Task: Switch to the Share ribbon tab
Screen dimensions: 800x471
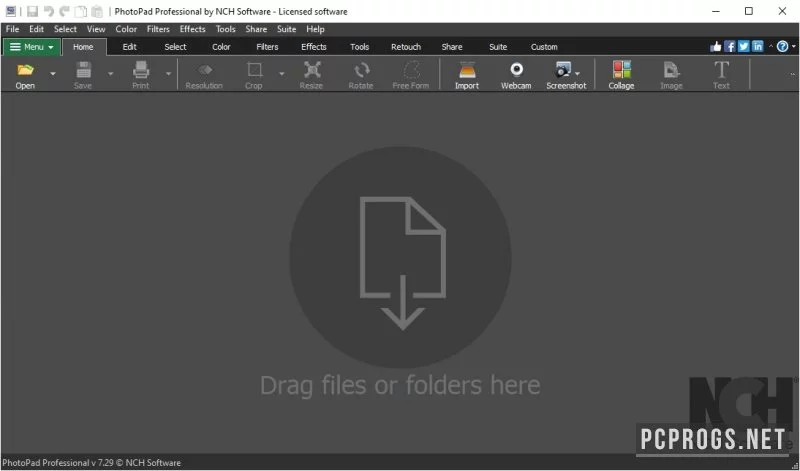Action: [452, 47]
